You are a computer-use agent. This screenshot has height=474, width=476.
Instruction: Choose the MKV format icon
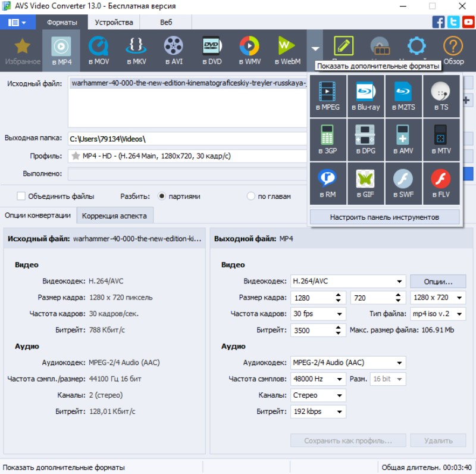136,51
